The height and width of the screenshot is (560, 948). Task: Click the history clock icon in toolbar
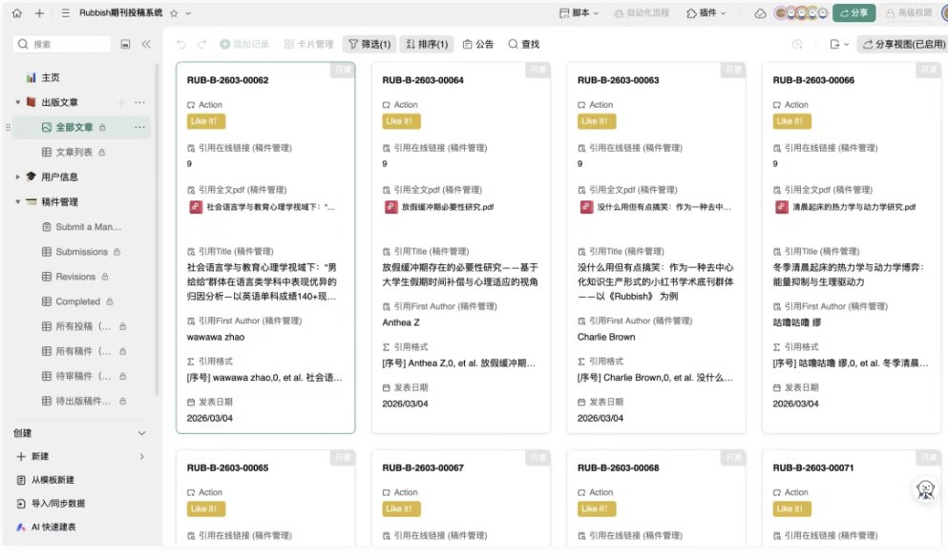pos(797,44)
